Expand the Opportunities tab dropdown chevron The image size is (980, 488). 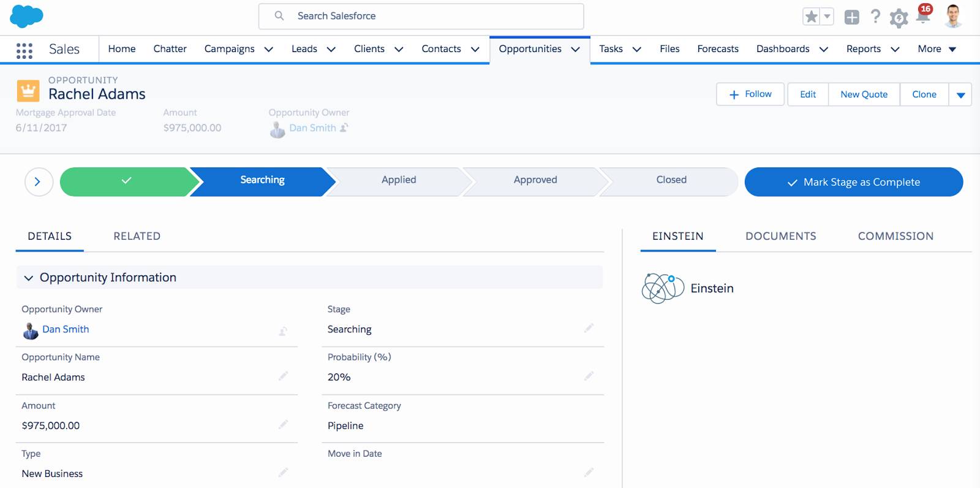click(575, 50)
